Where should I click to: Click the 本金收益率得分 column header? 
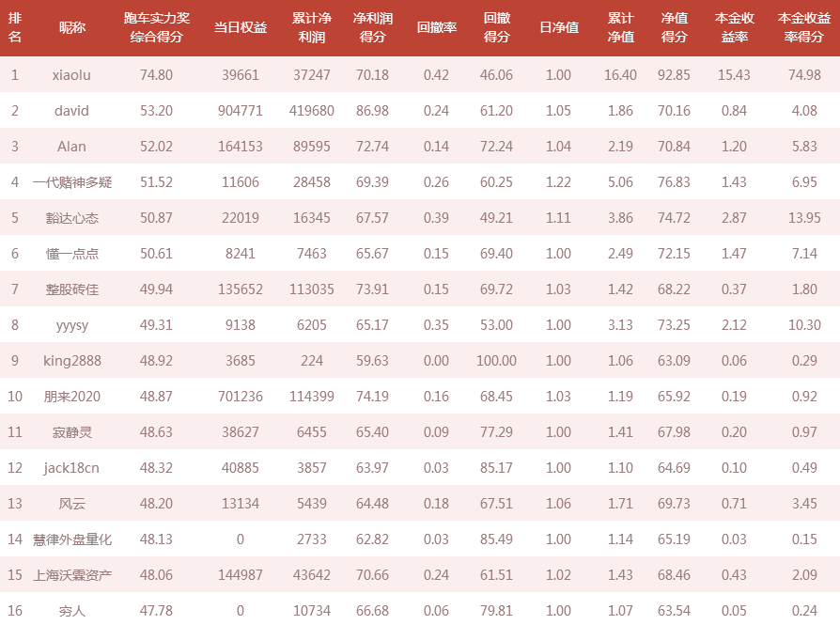pyautogui.click(x=803, y=27)
